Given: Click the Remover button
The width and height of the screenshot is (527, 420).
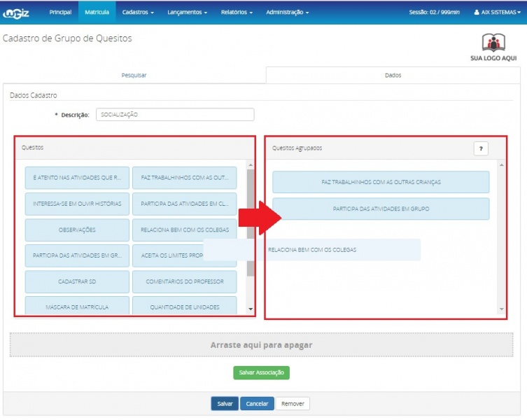Looking at the screenshot, I should (293, 404).
